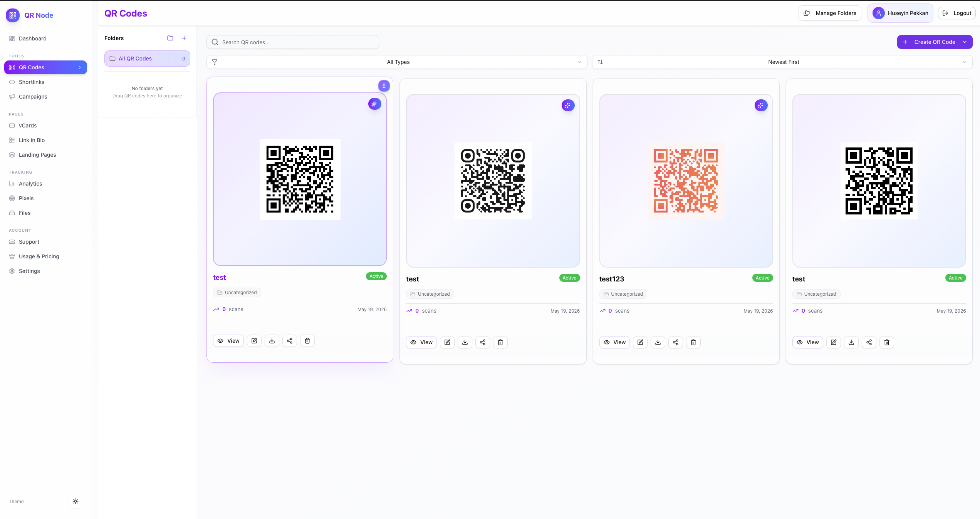Image resolution: width=980 pixels, height=519 pixels.
Task: Edit the first test QR code
Action: [254, 341]
